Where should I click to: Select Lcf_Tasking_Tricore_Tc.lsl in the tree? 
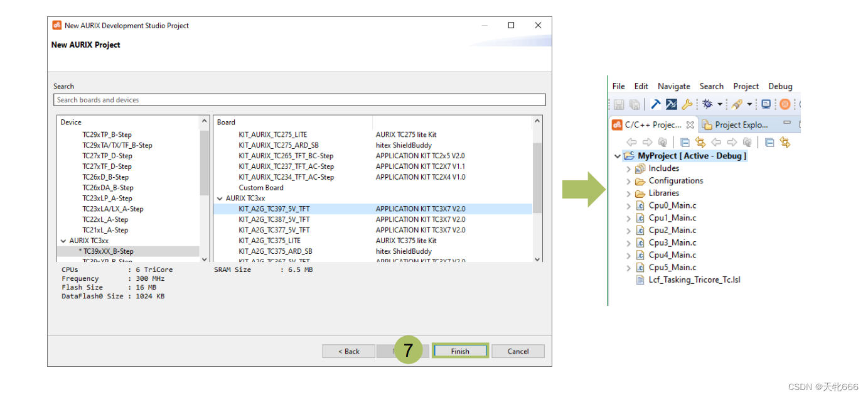click(694, 280)
